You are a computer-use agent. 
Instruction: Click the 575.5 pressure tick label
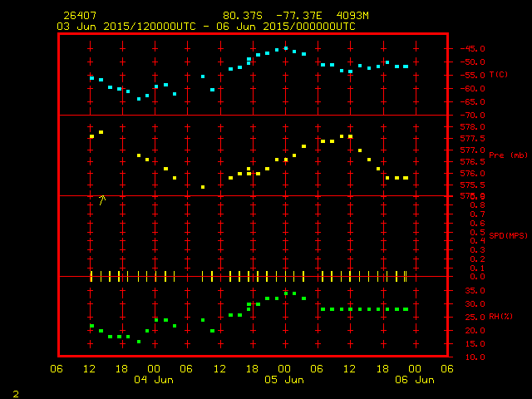click(473, 185)
